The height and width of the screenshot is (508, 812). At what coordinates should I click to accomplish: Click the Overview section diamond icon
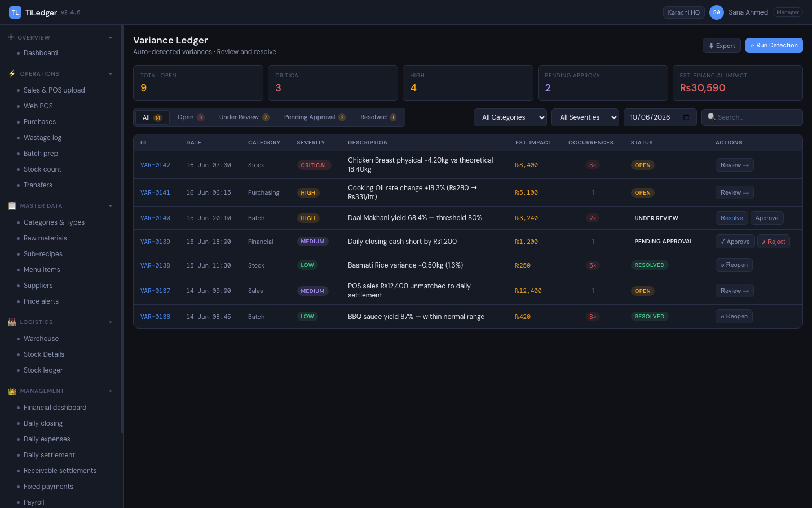click(x=11, y=37)
